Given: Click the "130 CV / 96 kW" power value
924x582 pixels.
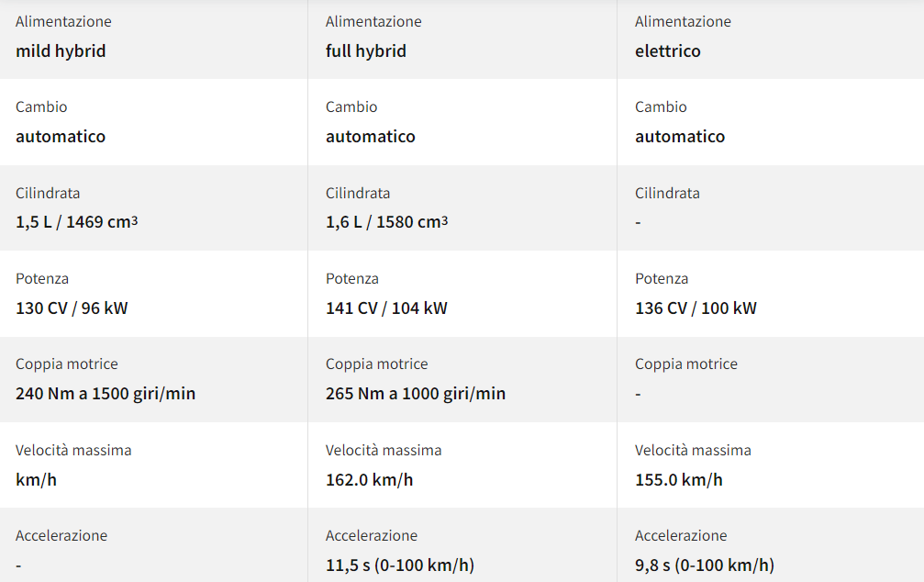Looking at the screenshot, I should click(72, 308).
